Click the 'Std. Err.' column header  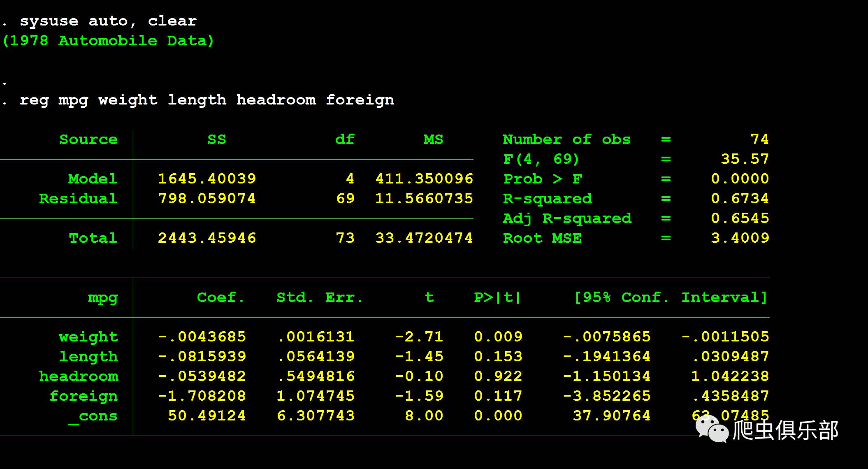point(320,297)
